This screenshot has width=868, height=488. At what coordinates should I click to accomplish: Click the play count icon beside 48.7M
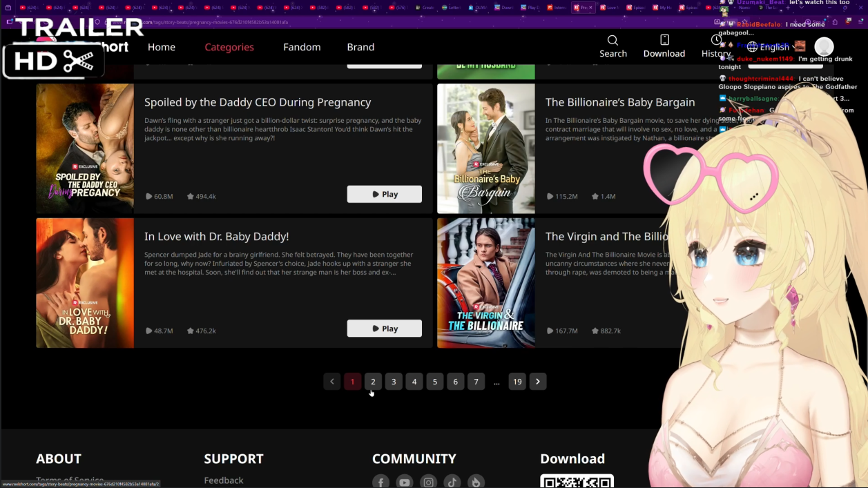148,331
